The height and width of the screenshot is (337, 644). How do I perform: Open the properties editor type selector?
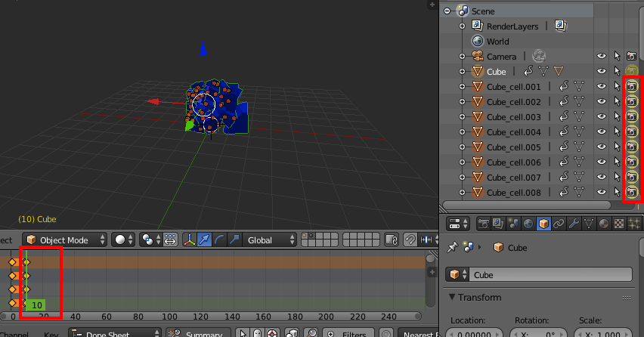click(x=458, y=224)
